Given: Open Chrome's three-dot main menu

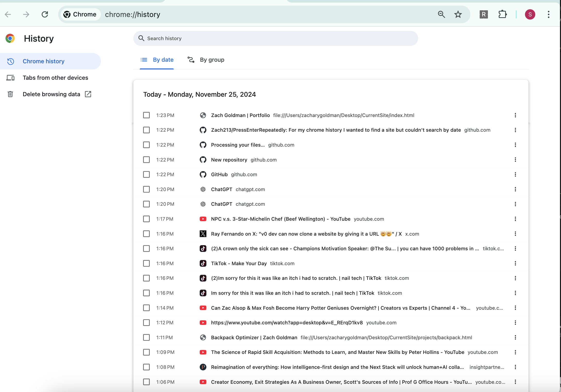Looking at the screenshot, I should [x=549, y=14].
